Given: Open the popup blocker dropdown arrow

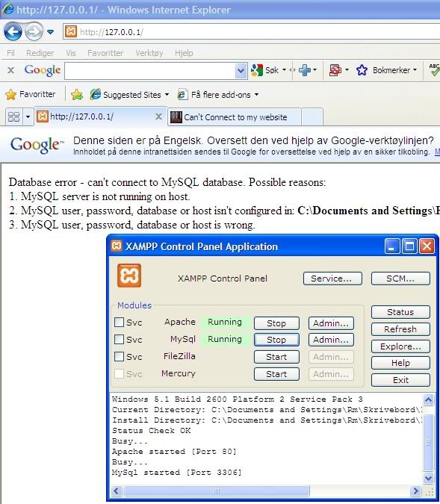Looking at the screenshot, I should 347,69.
